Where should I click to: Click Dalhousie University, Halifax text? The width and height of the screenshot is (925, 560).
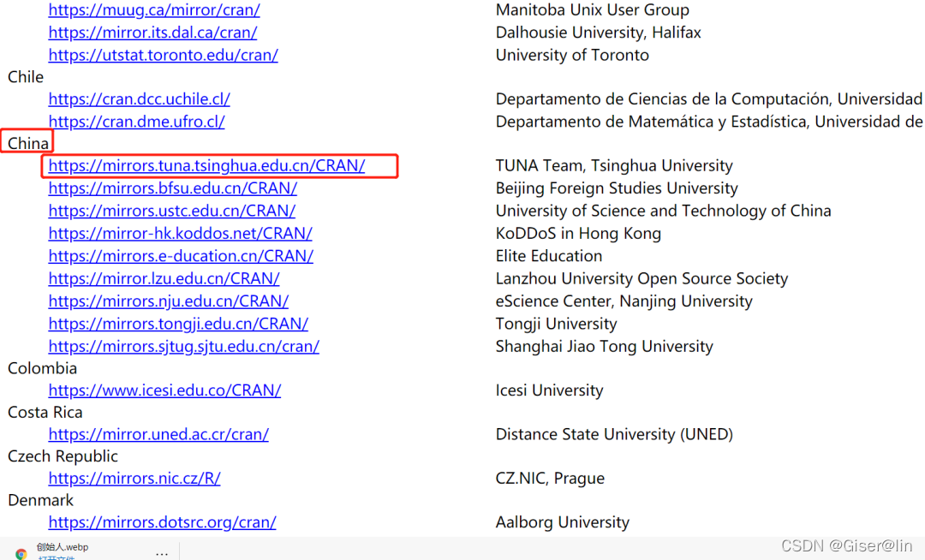598,33
